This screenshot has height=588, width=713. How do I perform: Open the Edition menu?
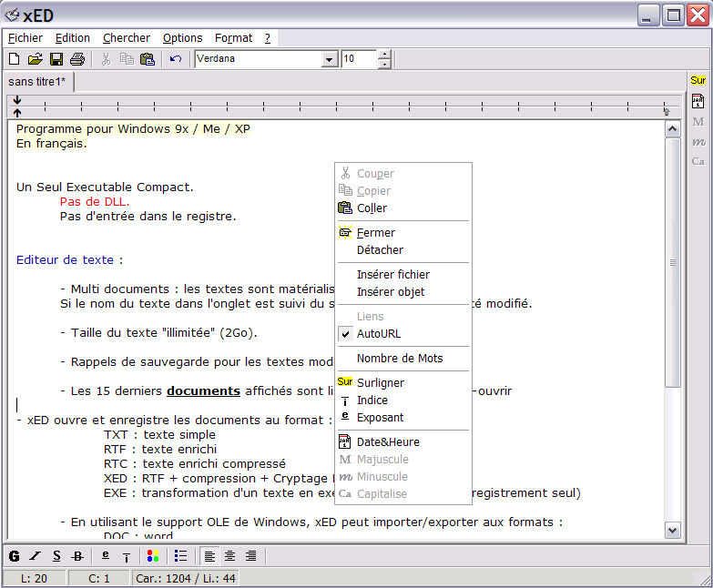point(73,38)
